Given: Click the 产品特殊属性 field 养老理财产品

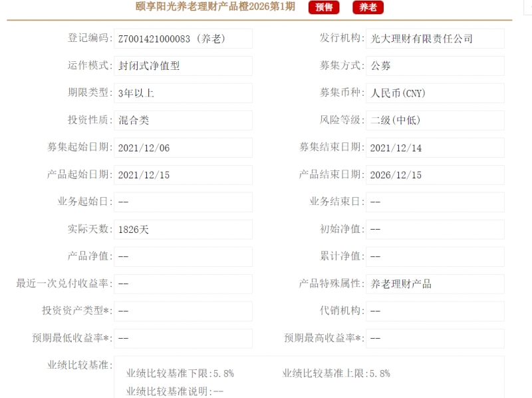Looking at the screenshot, I should 435,284.
